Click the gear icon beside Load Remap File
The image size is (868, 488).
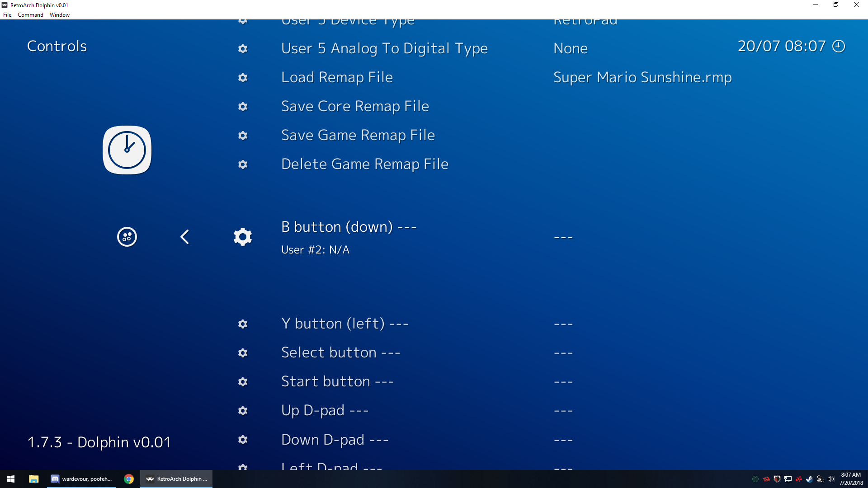(243, 78)
